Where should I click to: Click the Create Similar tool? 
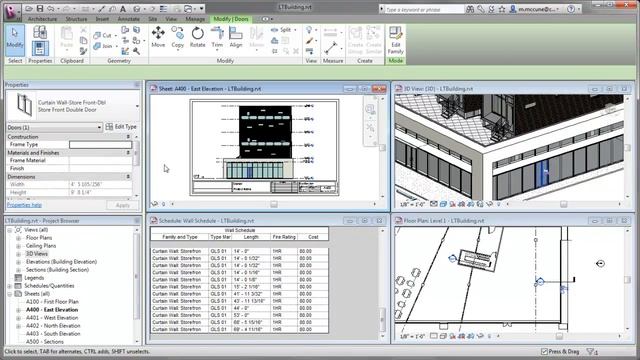click(373, 40)
